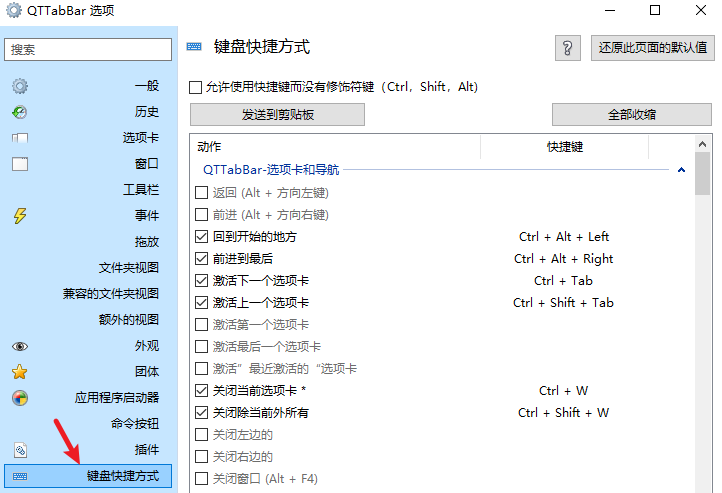
Task: Click the Ctrl + W shortcut cell
Action: pyautogui.click(x=563, y=391)
